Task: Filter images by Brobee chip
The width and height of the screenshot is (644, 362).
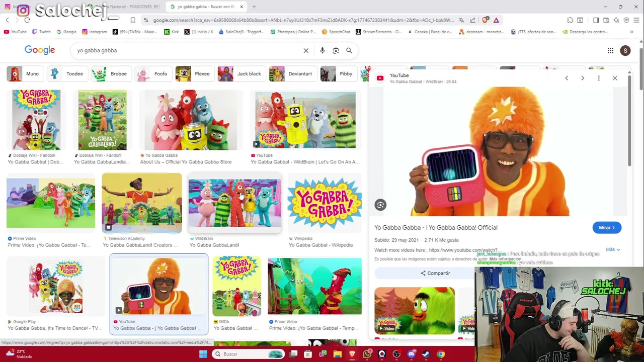Action: tap(111, 74)
